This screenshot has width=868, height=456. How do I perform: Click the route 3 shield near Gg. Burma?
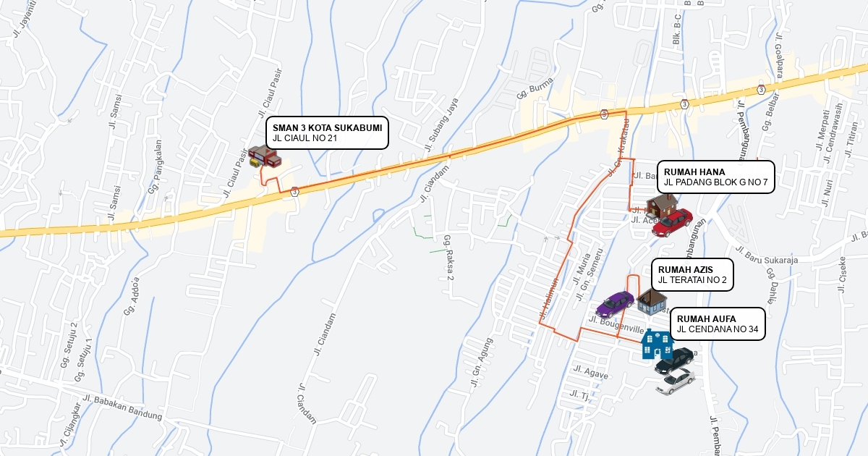pos(603,114)
